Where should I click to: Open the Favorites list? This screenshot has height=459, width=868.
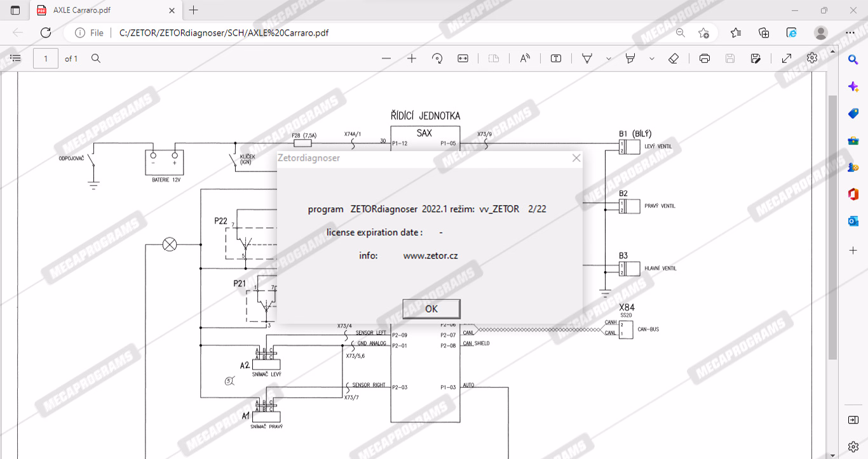736,33
